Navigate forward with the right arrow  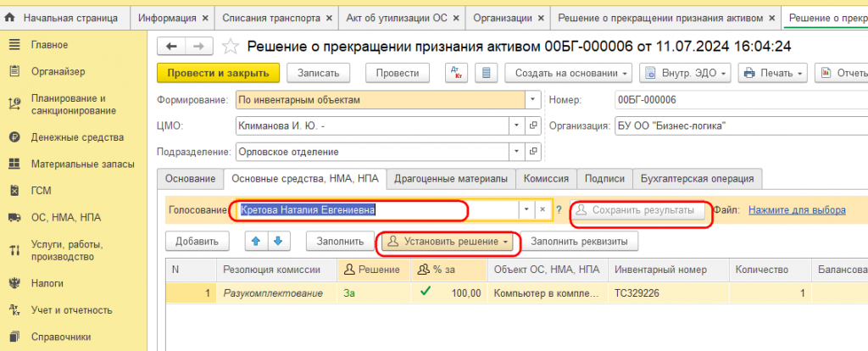[200, 47]
